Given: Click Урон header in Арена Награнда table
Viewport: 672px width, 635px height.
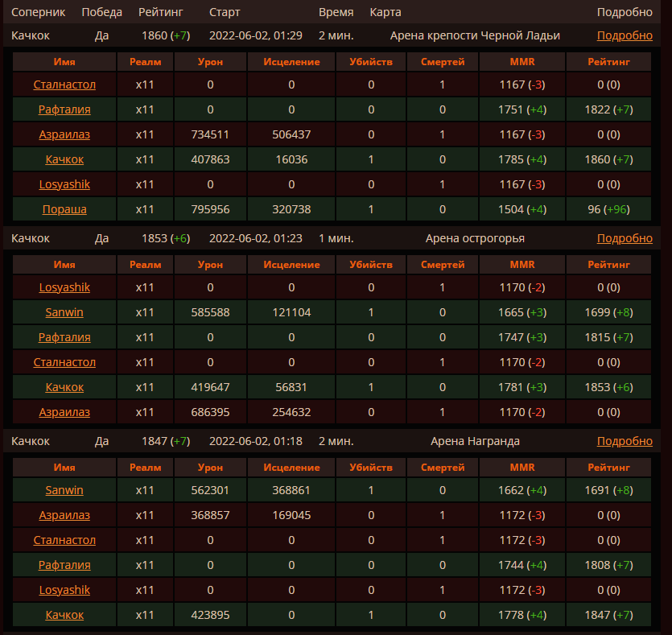Looking at the screenshot, I should 210,468.
